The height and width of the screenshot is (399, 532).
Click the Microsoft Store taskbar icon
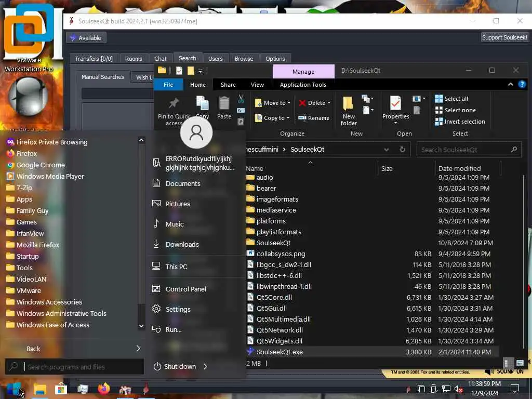[x=61, y=389]
